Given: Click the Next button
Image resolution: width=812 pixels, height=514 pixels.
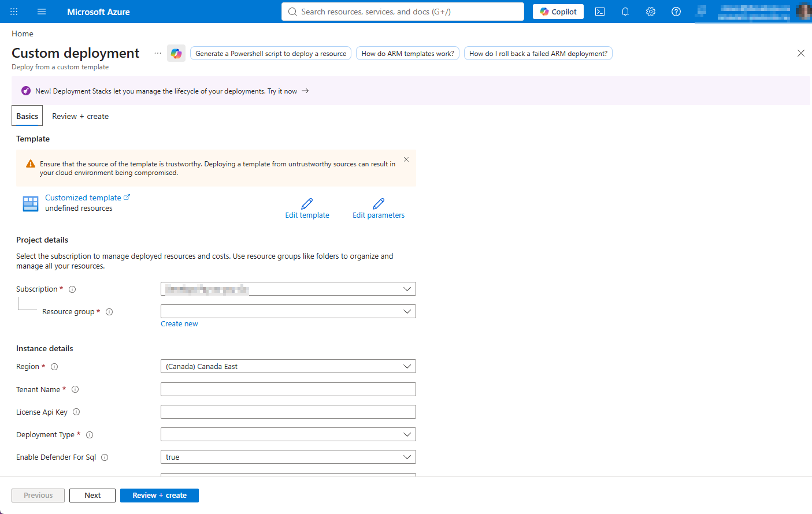Looking at the screenshot, I should [x=92, y=496].
